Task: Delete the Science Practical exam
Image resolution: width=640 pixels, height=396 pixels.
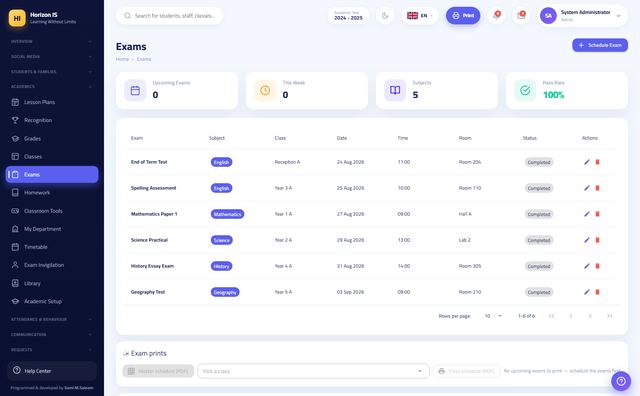Action: coord(598,240)
